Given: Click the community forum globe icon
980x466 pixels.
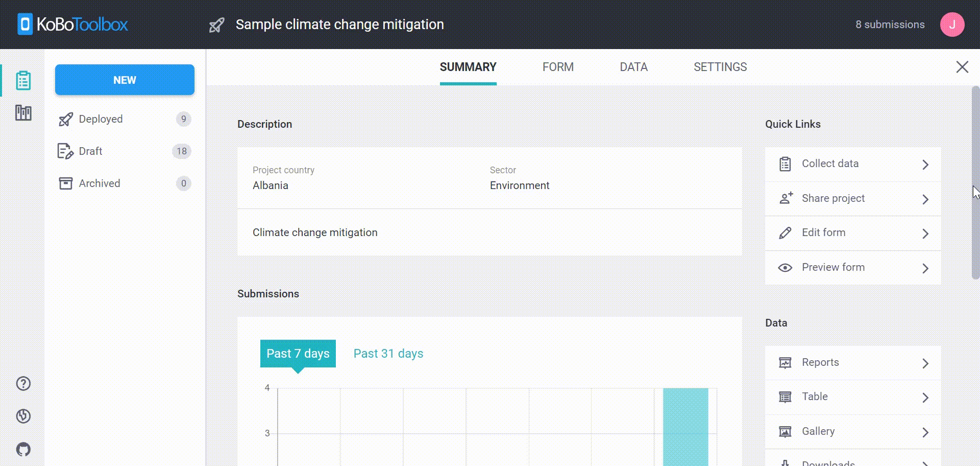Looking at the screenshot, I should [23, 416].
